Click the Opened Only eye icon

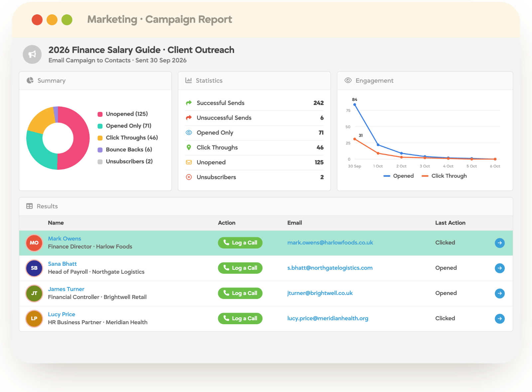(x=189, y=133)
